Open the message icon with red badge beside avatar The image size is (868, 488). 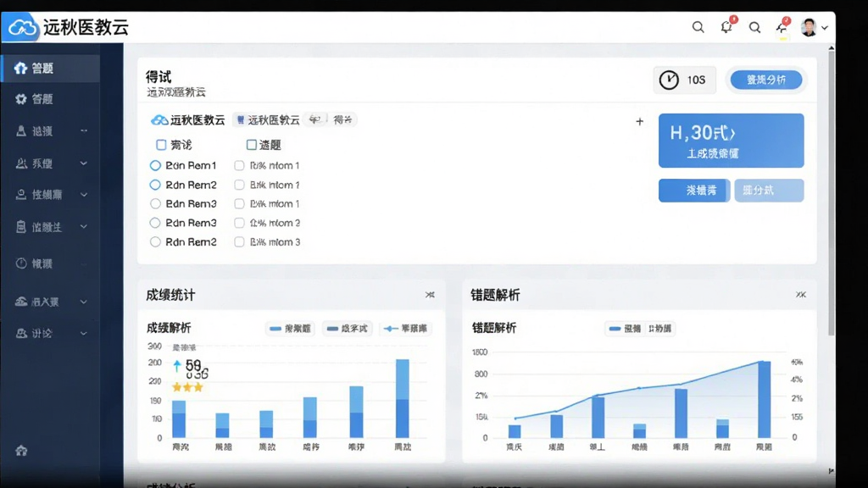point(782,27)
